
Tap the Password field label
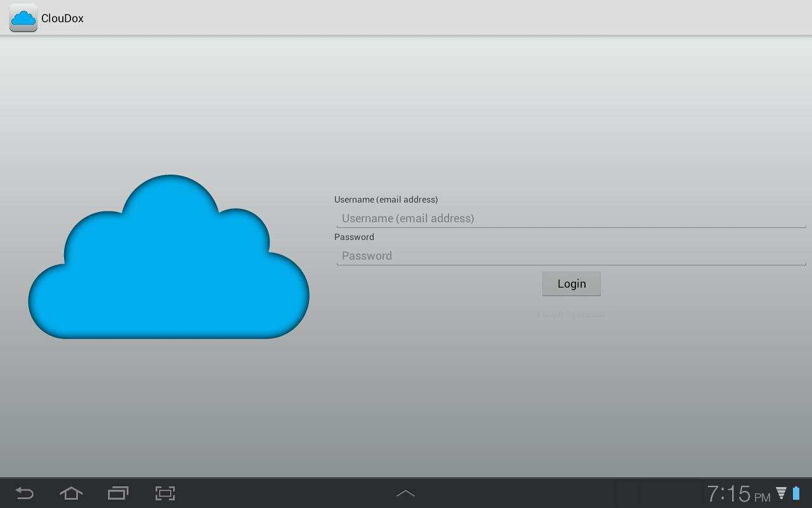click(x=354, y=237)
